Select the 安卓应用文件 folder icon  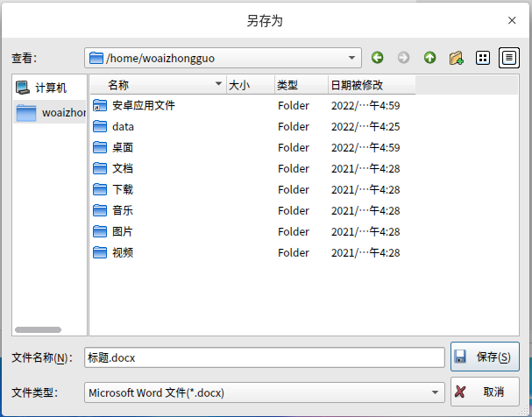100,105
